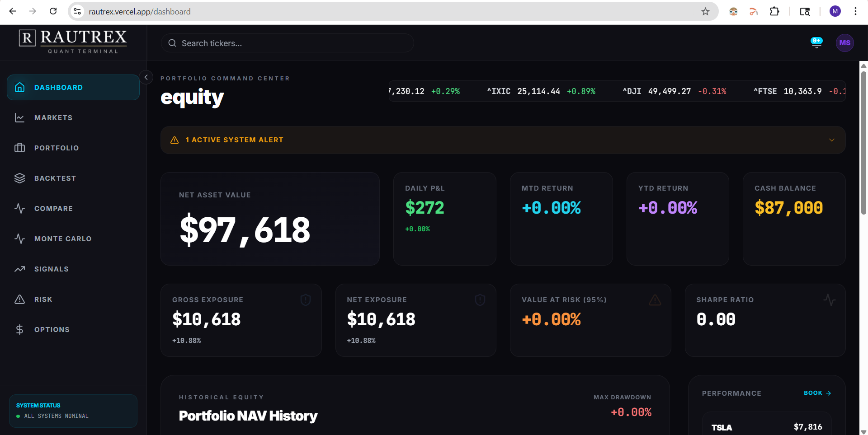This screenshot has height=435, width=868.
Task: Open the Risk menu item
Action: click(x=73, y=299)
